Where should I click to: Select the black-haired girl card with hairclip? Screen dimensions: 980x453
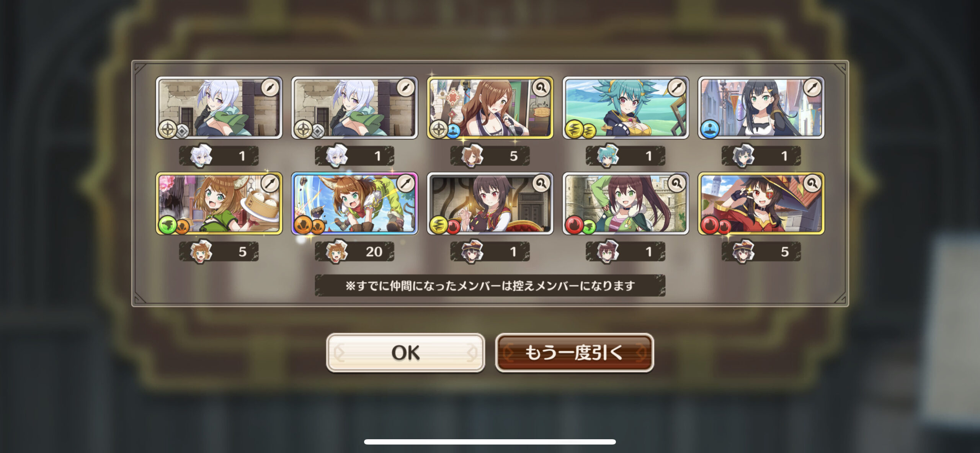pyautogui.click(x=761, y=108)
